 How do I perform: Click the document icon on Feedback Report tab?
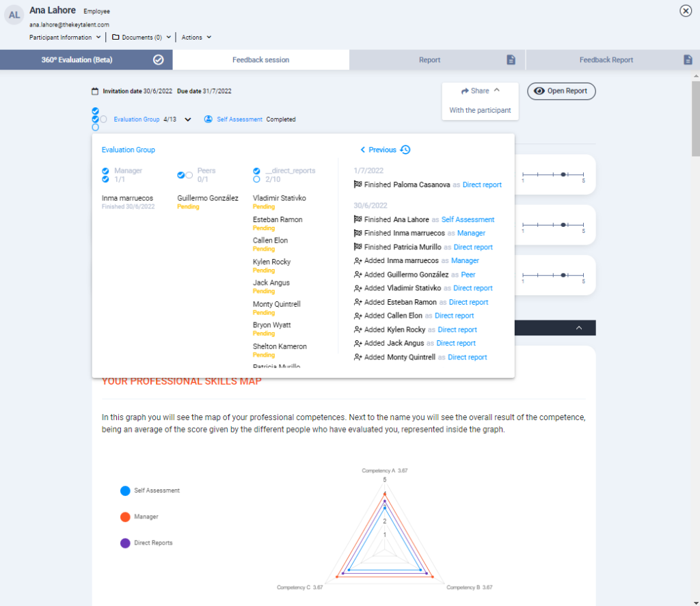pyautogui.click(x=688, y=60)
